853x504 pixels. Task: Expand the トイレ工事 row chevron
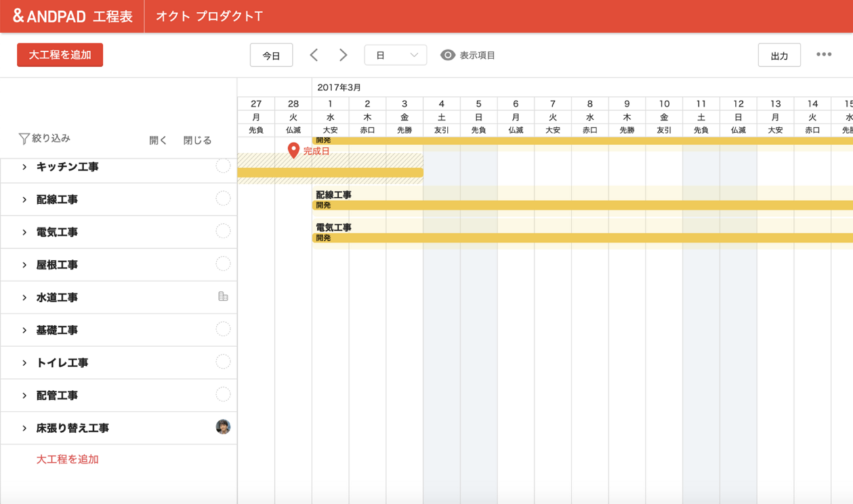[24, 363]
